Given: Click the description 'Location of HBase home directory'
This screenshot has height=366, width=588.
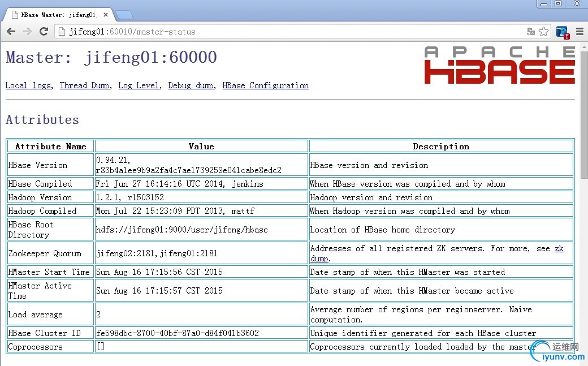Looking at the screenshot, I should (383, 230).
